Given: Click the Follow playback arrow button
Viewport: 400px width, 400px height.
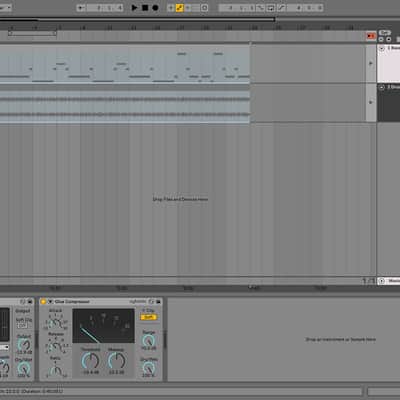Looking at the screenshot, I should (x=81, y=8).
